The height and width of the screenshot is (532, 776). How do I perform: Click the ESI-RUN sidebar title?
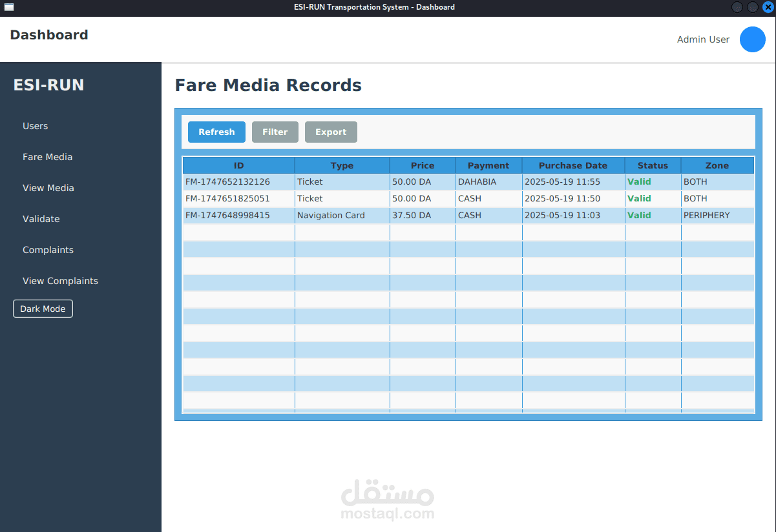tap(48, 85)
